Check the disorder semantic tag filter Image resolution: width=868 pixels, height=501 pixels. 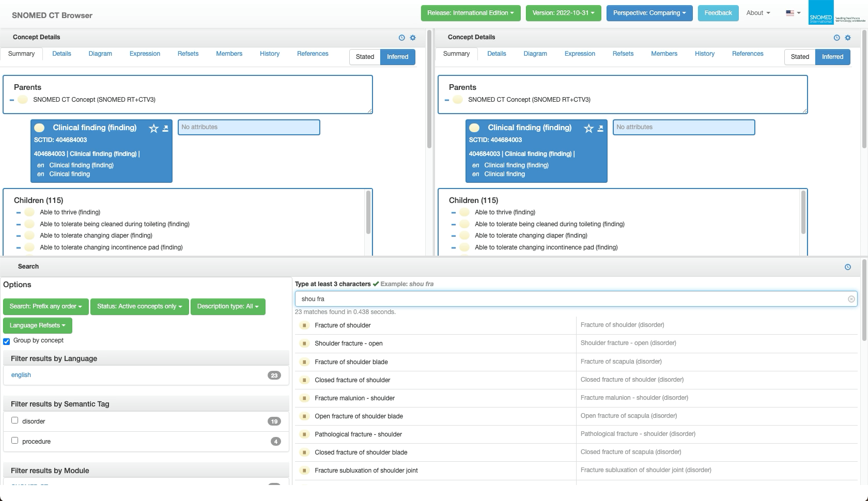click(x=14, y=420)
